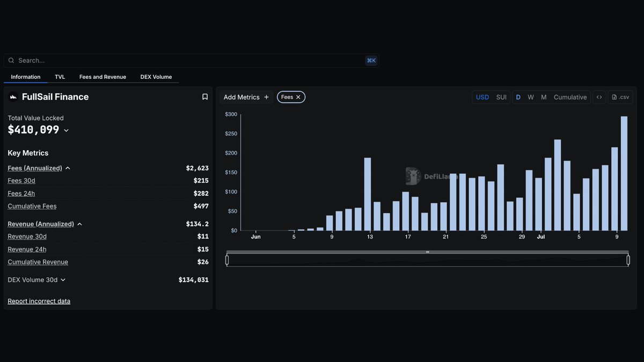644x362 pixels.
Task: Click the tallest fees bar at chart end
Action: (x=624, y=173)
